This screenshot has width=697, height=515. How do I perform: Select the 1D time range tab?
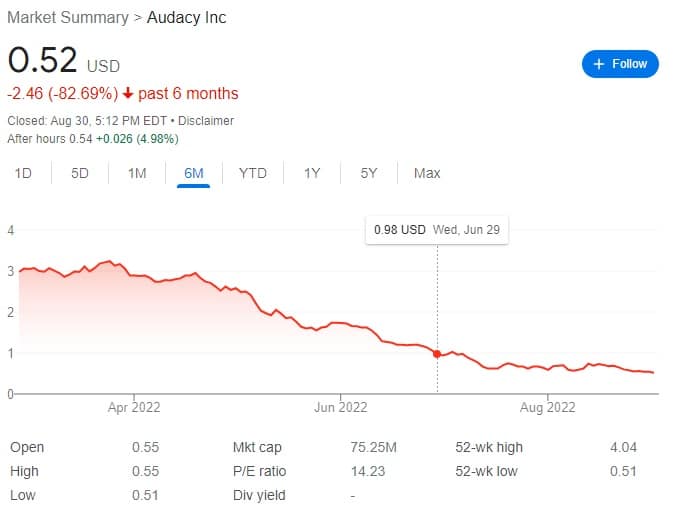pyautogui.click(x=23, y=173)
